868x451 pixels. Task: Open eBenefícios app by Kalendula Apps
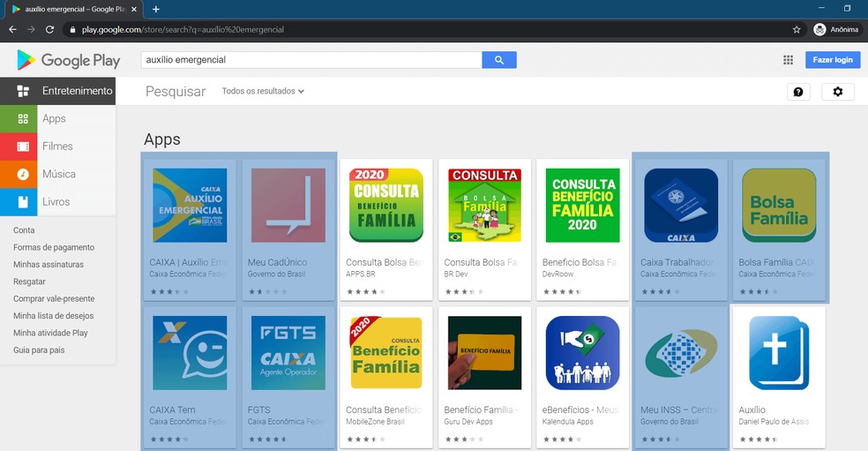pyautogui.click(x=582, y=353)
